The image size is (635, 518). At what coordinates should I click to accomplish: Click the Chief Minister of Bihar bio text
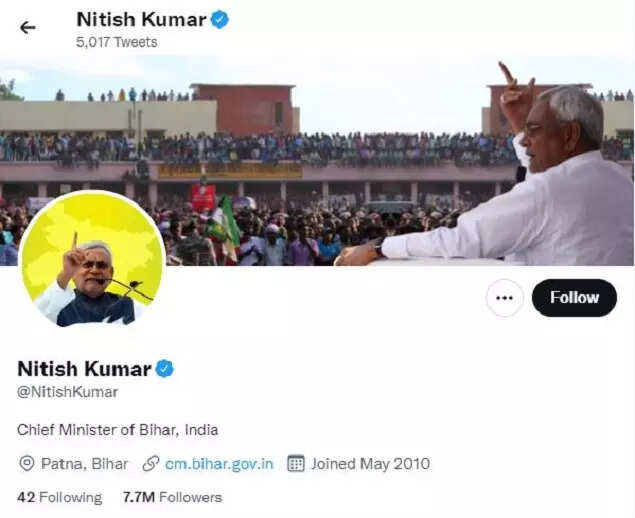click(x=117, y=429)
